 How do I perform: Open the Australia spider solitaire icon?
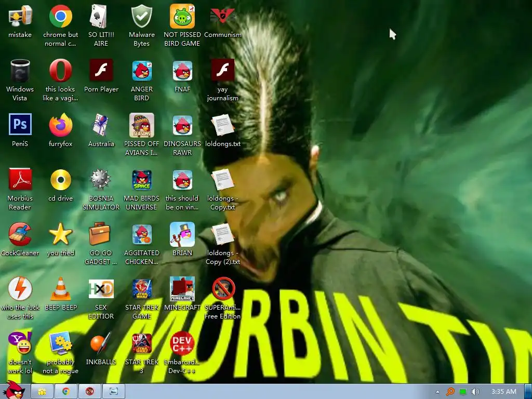tap(100, 125)
